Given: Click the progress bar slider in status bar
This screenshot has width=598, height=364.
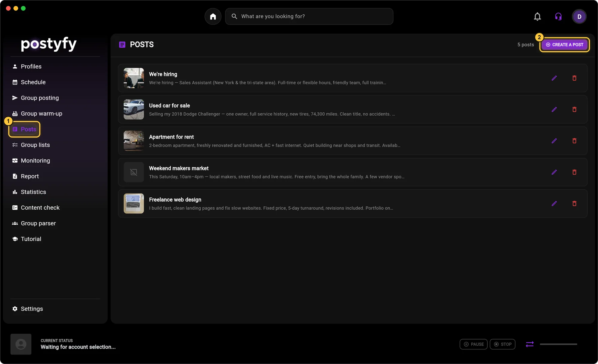Looking at the screenshot, I should 558,344.
